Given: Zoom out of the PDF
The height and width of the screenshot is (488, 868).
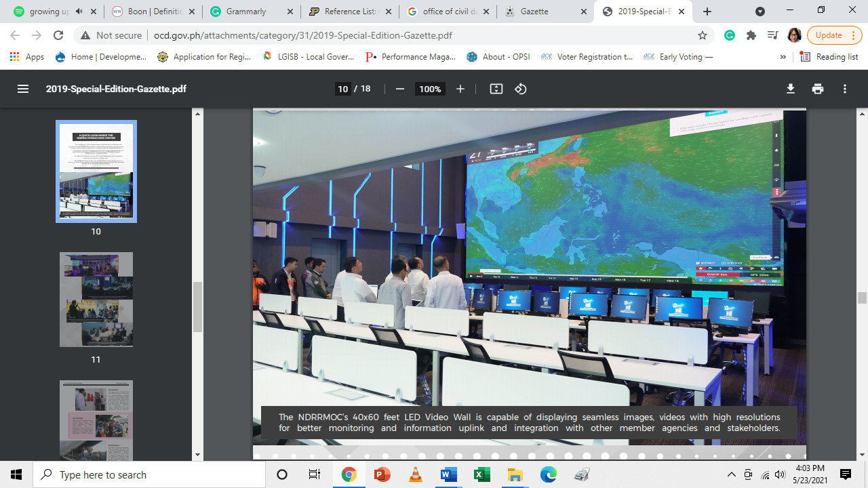Looking at the screenshot, I should point(400,89).
